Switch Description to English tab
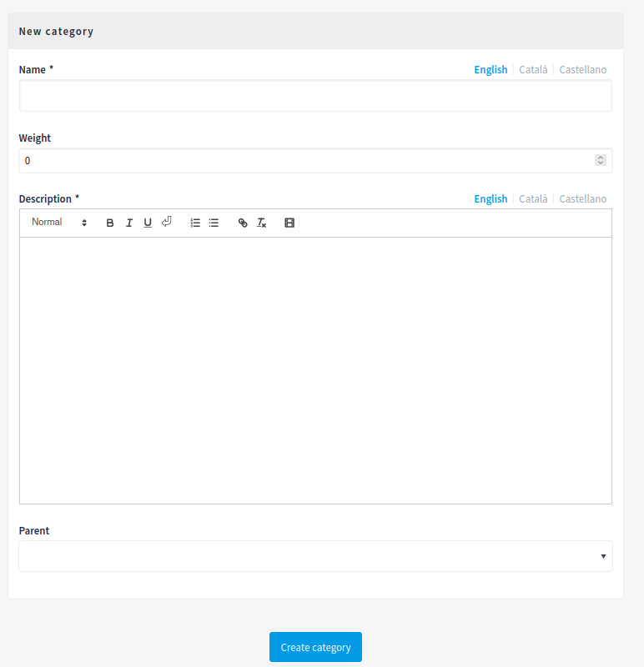Screen dimensions: 644x667 pos(491,199)
